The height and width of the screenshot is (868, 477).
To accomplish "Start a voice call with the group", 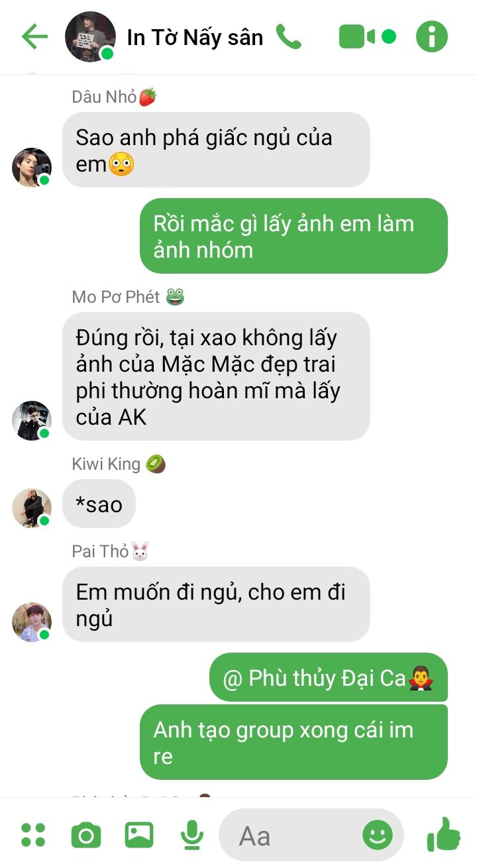I will click(x=289, y=36).
